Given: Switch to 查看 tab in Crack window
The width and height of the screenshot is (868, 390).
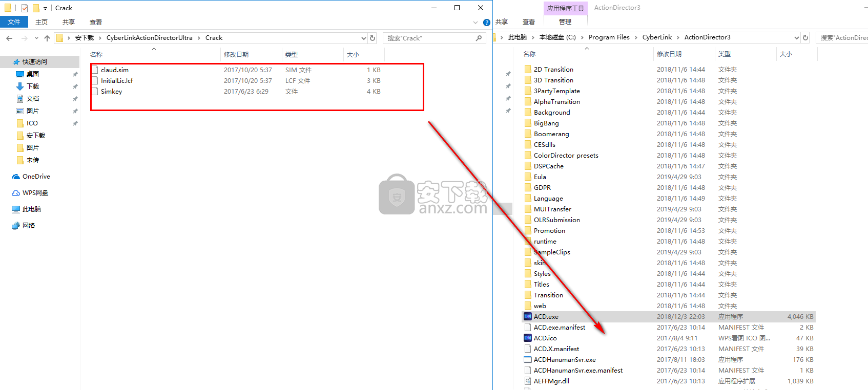Looking at the screenshot, I should coord(96,22).
